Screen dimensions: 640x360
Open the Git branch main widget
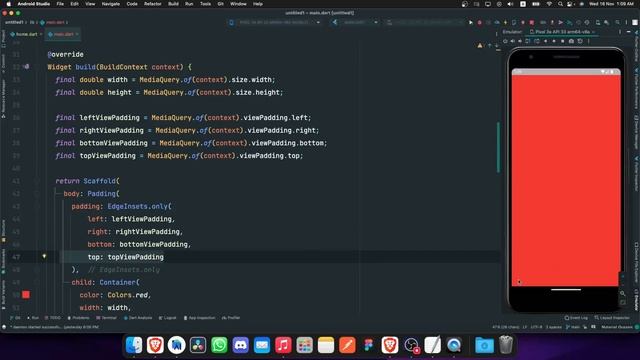click(573, 327)
